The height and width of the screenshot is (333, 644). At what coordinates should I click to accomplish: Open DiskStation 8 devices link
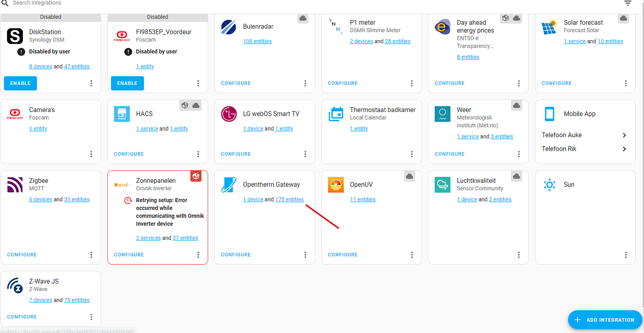pos(41,66)
